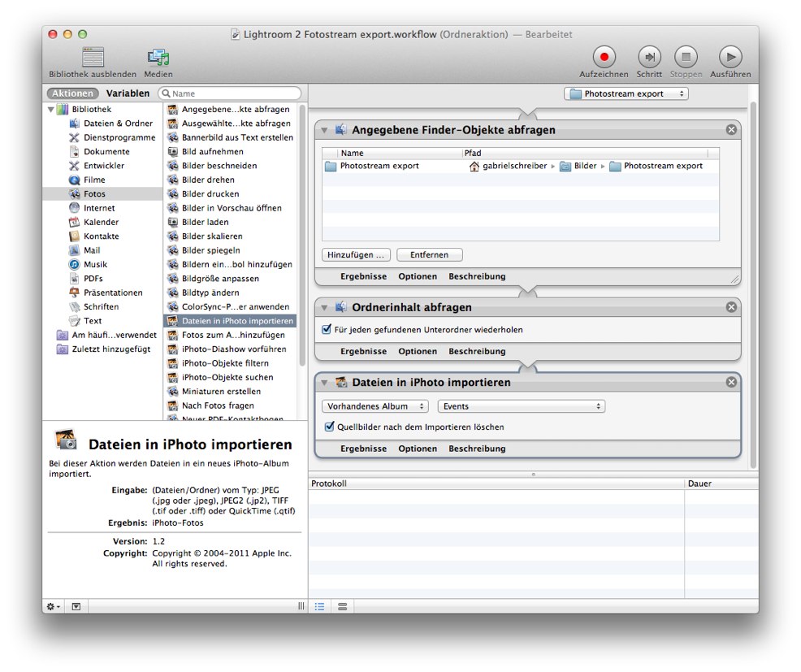Select Bannerbild aus Text erstellen action
This screenshot has width=801, height=672.
231,137
